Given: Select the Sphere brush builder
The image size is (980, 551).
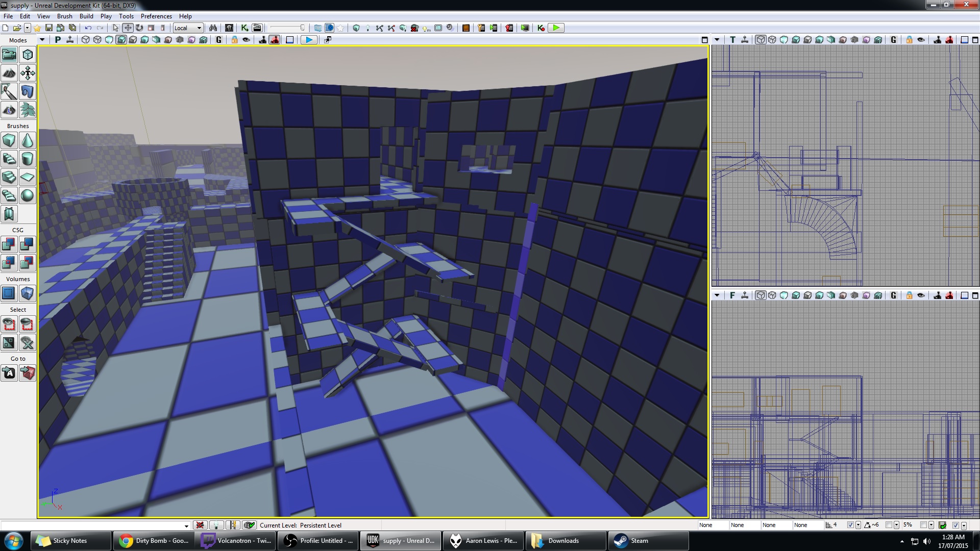Looking at the screenshot, I should click(27, 195).
